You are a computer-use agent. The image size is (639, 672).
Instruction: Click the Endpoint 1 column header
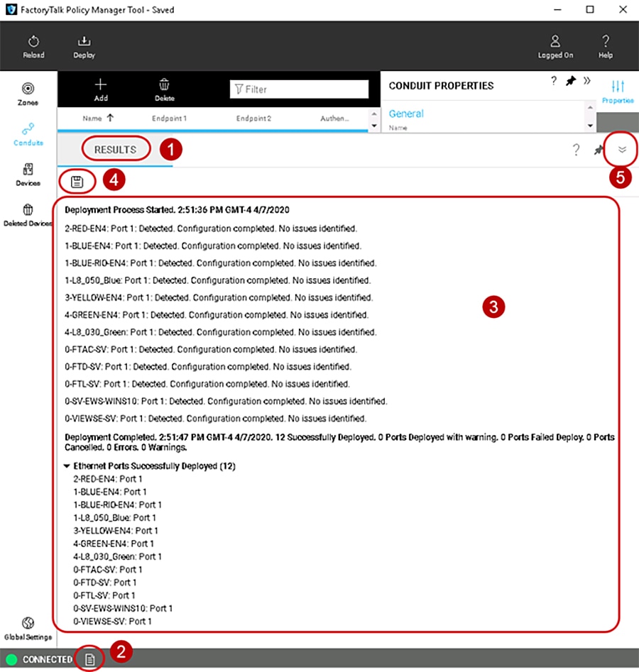coord(169,119)
